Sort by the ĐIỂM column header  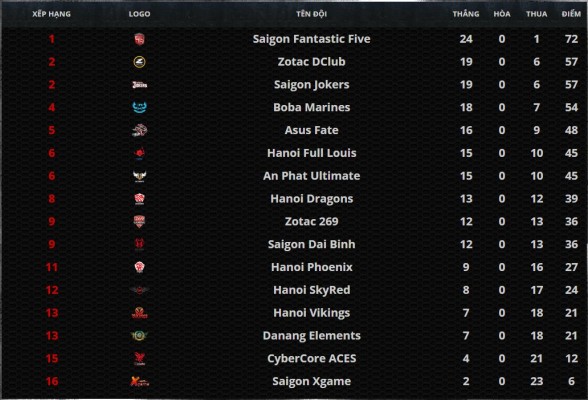click(571, 14)
